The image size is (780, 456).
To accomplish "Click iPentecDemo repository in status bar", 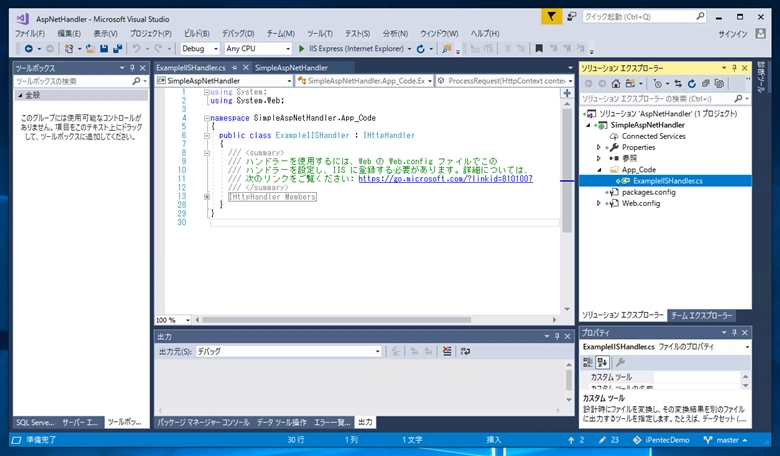I will click(x=661, y=440).
